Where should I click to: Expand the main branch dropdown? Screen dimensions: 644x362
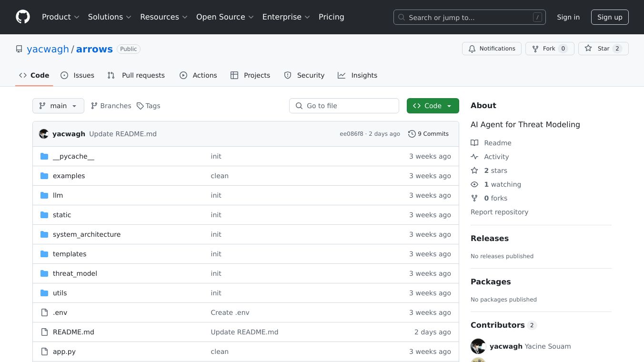tap(58, 106)
